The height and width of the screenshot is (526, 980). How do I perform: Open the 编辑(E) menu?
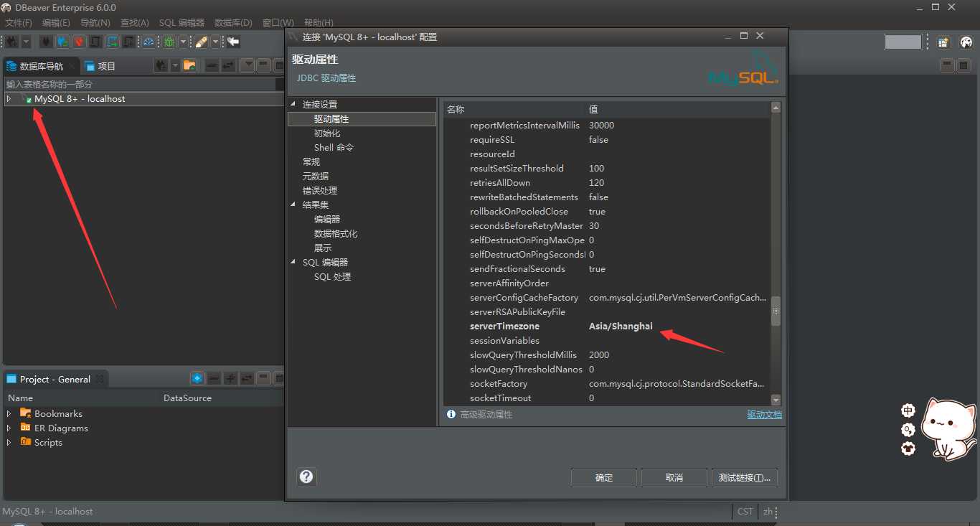point(56,23)
